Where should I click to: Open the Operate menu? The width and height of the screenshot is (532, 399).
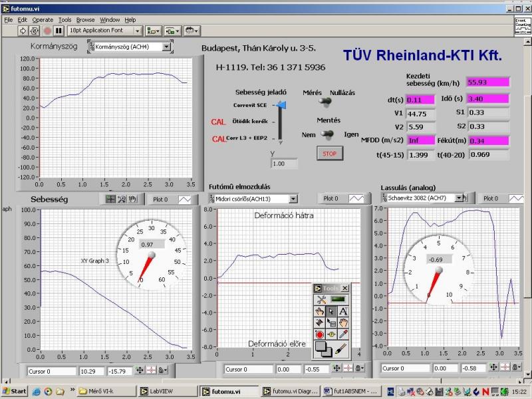pyautogui.click(x=43, y=20)
